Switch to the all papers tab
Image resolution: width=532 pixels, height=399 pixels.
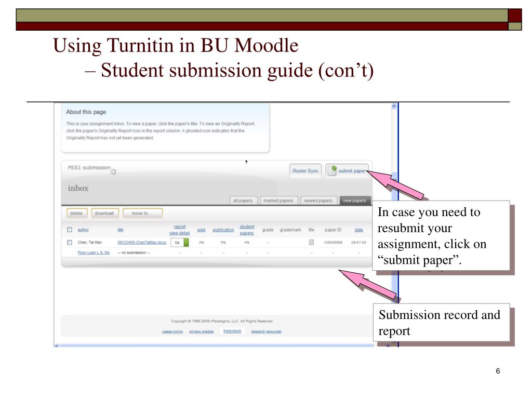click(243, 201)
